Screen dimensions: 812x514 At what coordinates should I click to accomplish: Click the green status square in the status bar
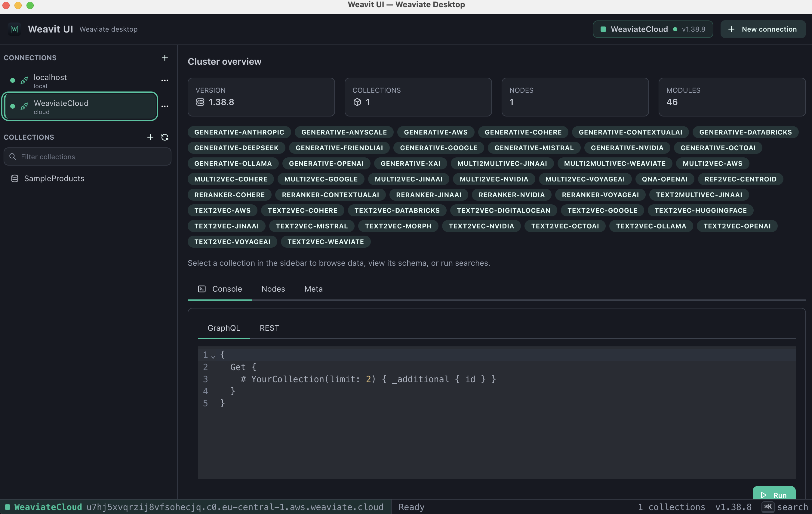pyautogui.click(x=7, y=506)
